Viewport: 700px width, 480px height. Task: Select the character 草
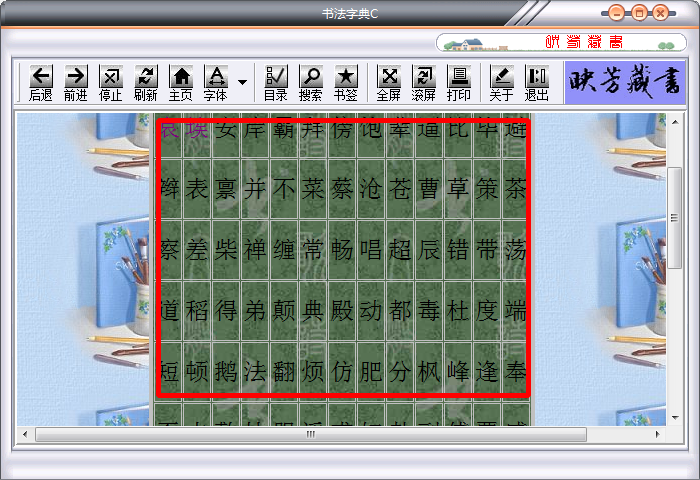click(458, 189)
